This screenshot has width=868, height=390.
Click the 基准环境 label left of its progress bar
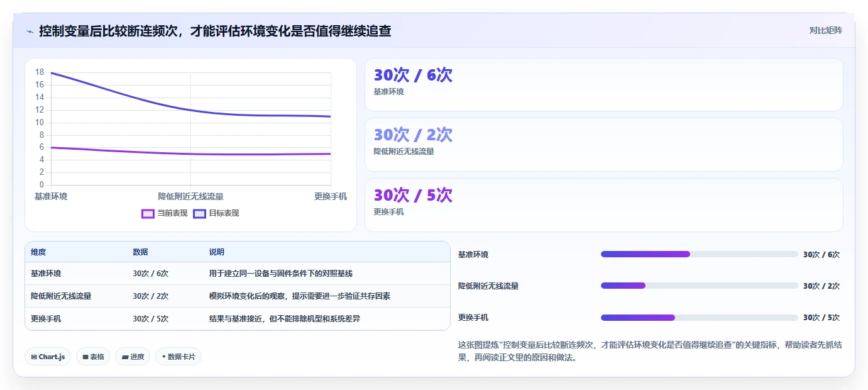click(473, 255)
